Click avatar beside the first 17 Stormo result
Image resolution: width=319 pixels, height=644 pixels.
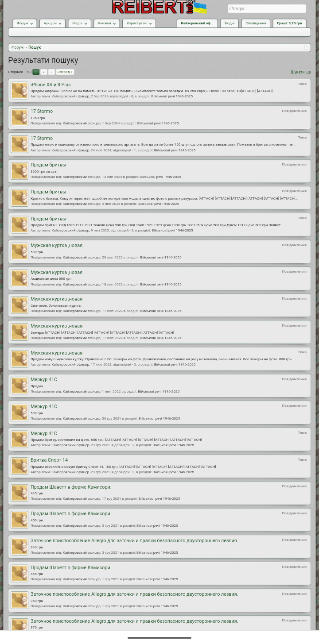click(19, 117)
